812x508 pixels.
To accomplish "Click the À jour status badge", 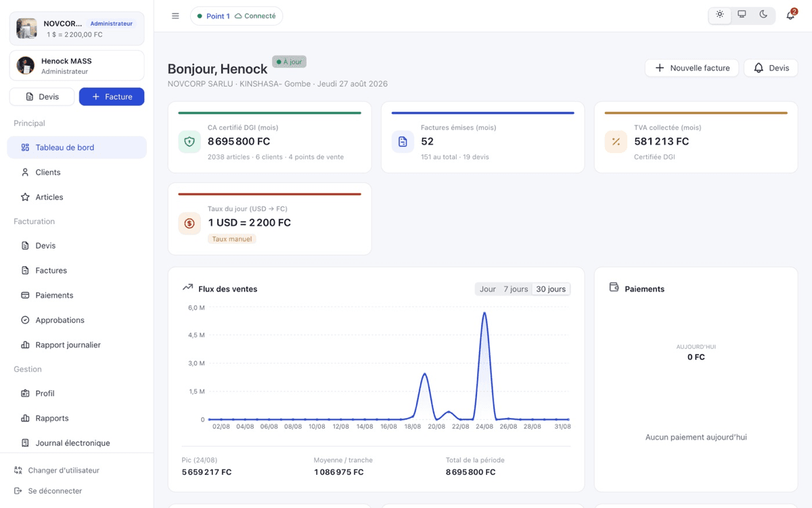I will point(289,62).
